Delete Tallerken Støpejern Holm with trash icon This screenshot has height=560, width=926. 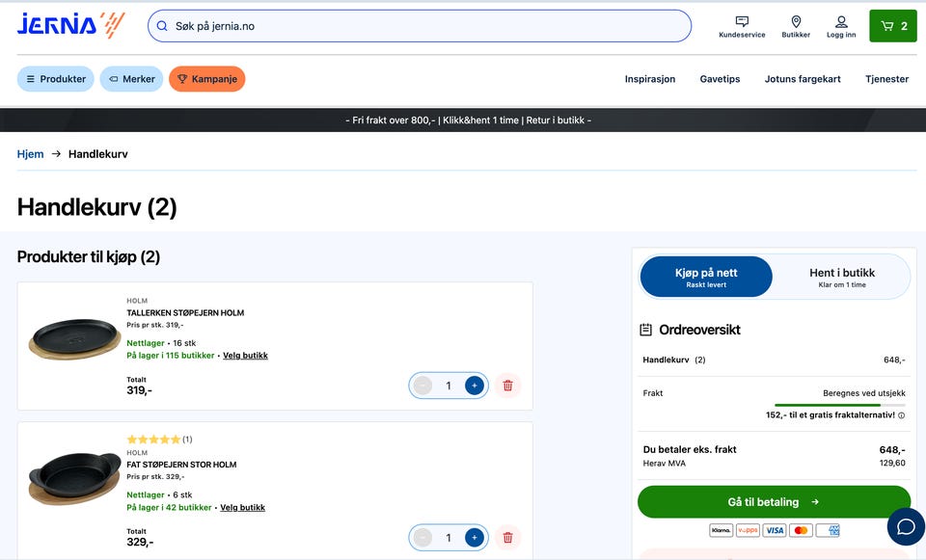(508, 386)
